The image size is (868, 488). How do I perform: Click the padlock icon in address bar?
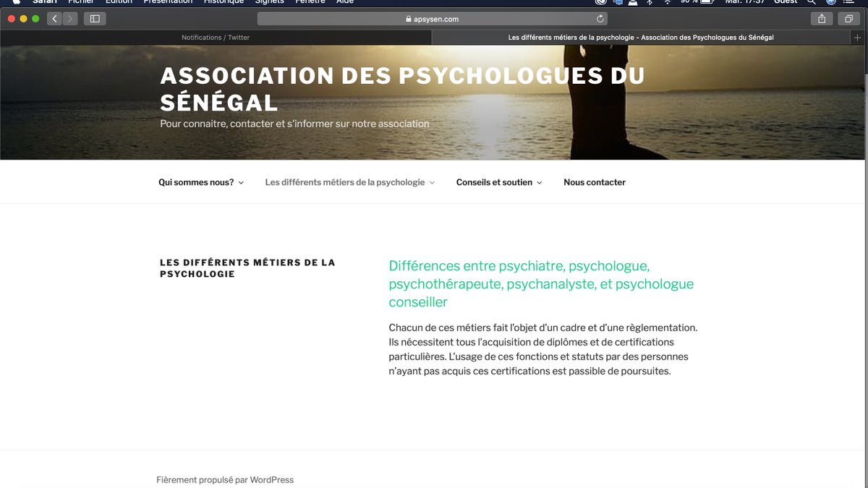[x=409, y=20]
